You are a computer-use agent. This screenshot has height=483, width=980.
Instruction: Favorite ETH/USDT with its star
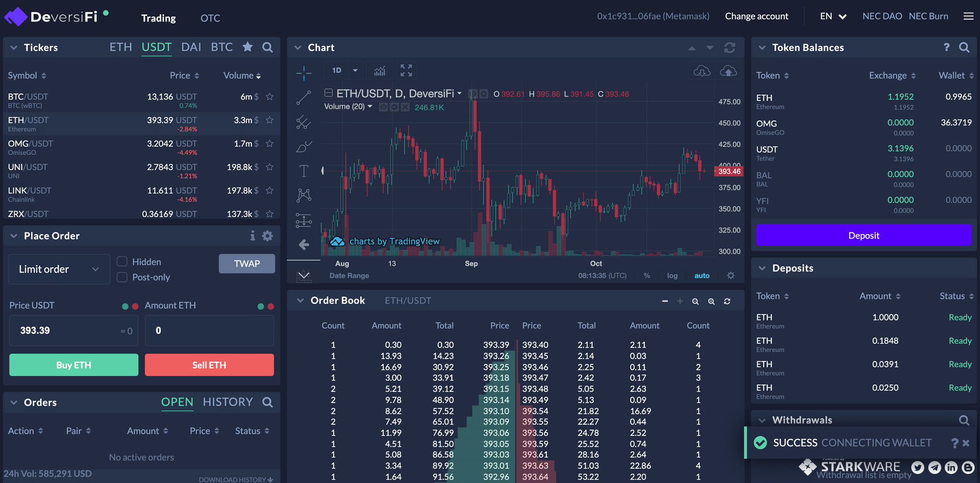[x=269, y=120]
